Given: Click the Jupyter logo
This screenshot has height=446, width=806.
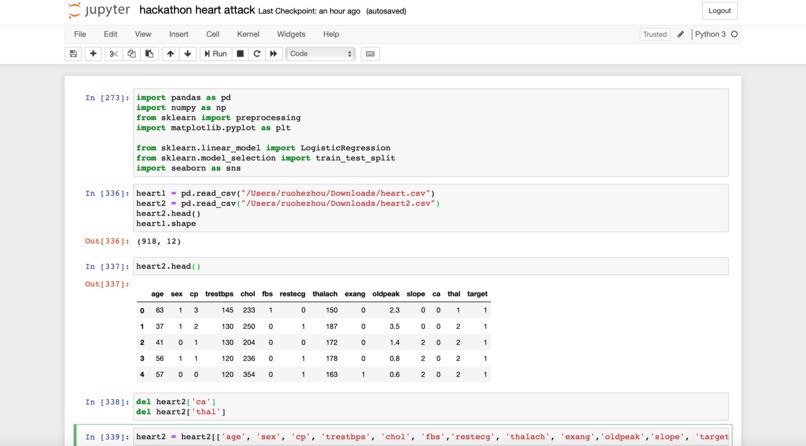Looking at the screenshot, I should [x=99, y=10].
